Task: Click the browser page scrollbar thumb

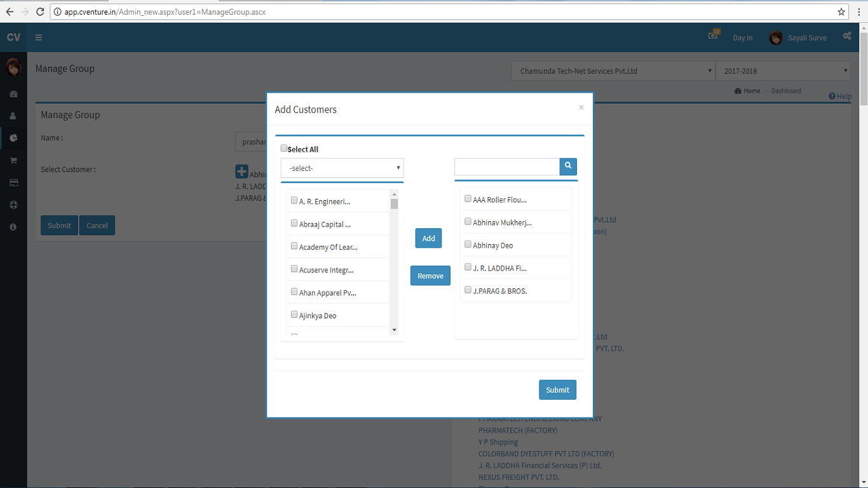Action: (x=864, y=68)
